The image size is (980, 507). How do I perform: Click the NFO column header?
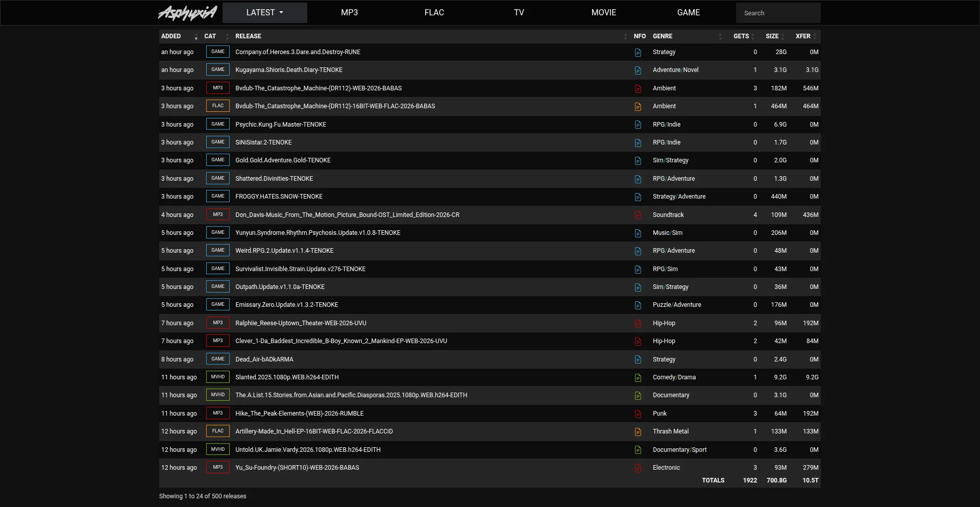(640, 36)
